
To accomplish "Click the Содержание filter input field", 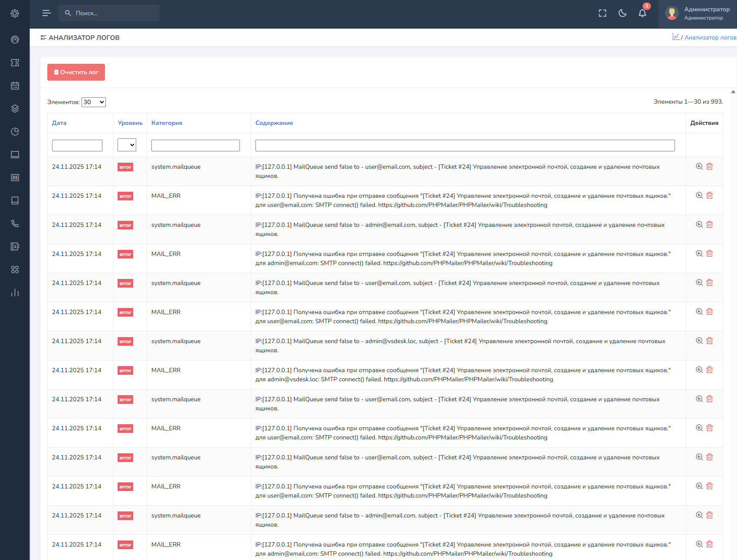I will [x=465, y=146].
